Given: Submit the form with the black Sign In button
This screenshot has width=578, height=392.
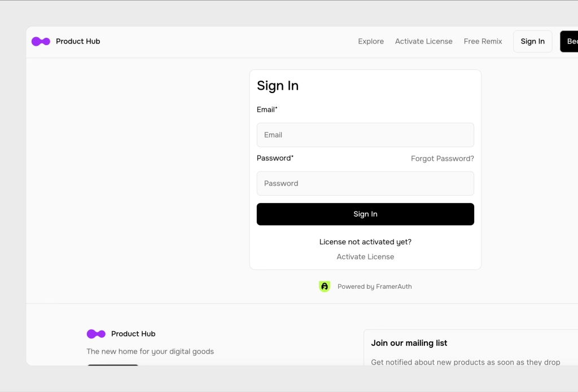Looking at the screenshot, I should [x=365, y=214].
